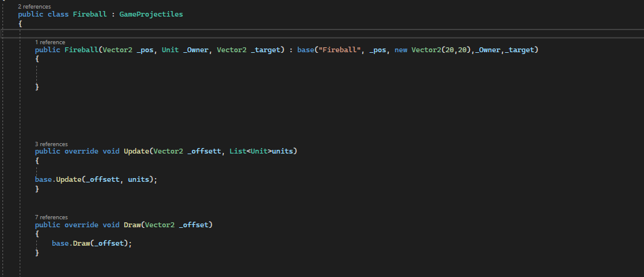Open the '2 references' CodeLens above Fireball class

coord(34,6)
